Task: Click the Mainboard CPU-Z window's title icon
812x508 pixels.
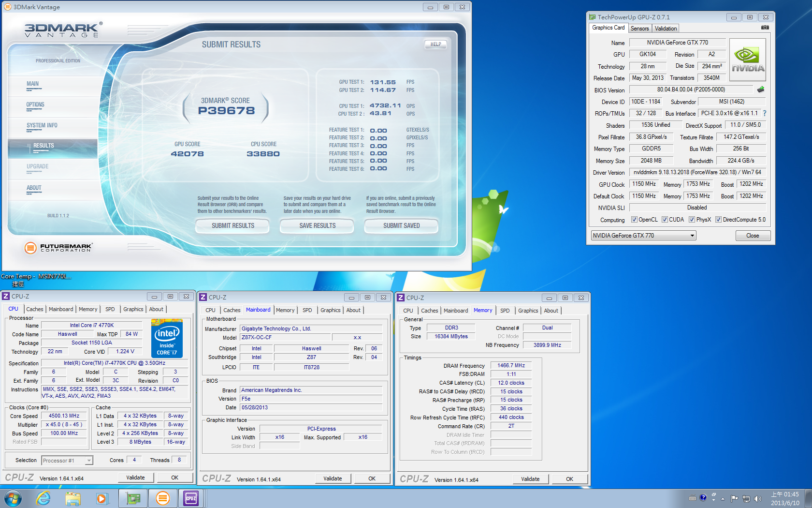Action: [x=203, y=297]
